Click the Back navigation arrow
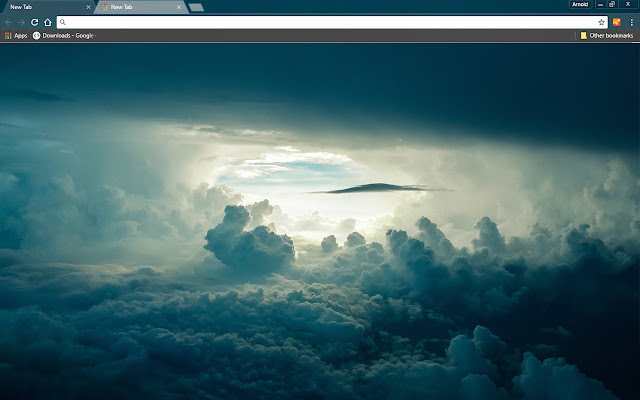Screen dimensions: 640x400 pyautogui.click(x=8, y=22)
